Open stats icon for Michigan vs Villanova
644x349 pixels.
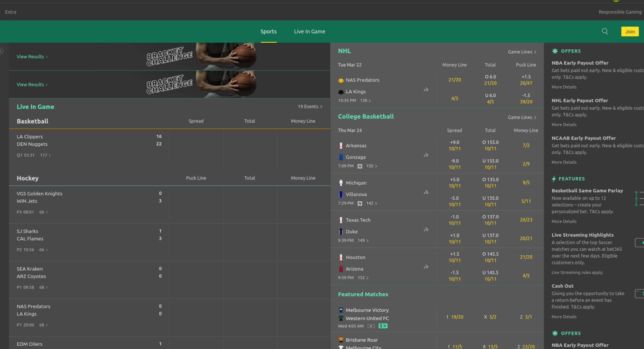[x=426, y=192]
